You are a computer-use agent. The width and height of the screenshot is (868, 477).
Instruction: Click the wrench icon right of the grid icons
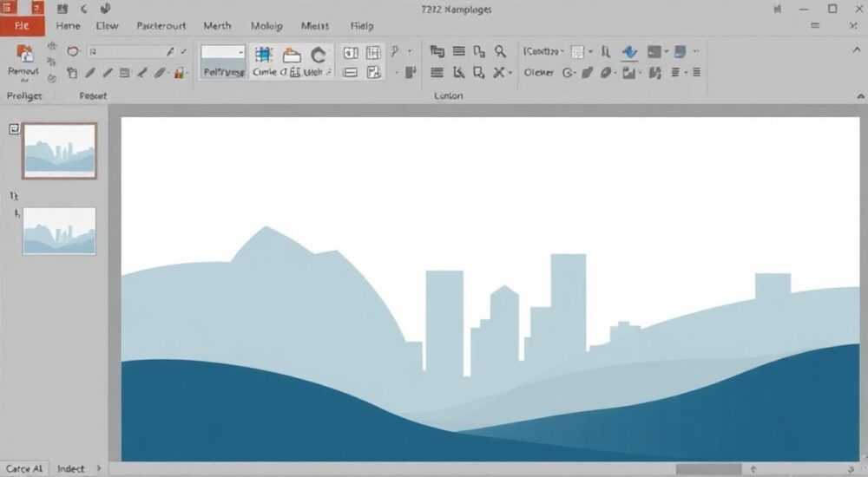[x=395, y=51]
